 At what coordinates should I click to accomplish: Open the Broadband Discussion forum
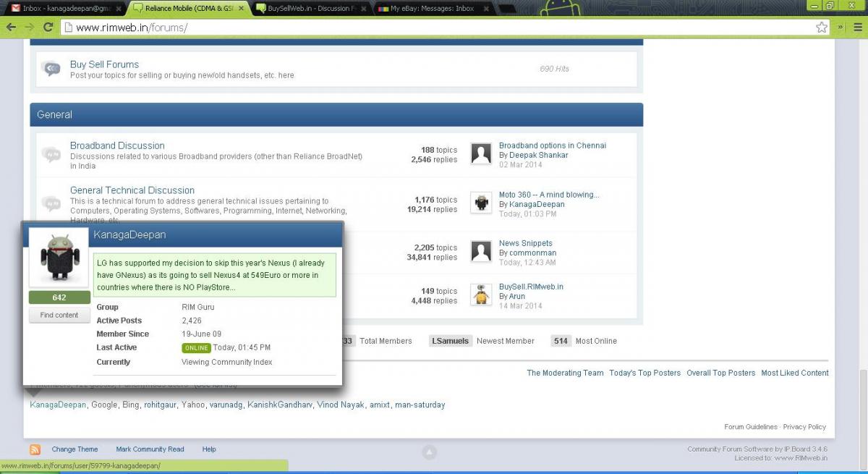click(x=117, y=145)
